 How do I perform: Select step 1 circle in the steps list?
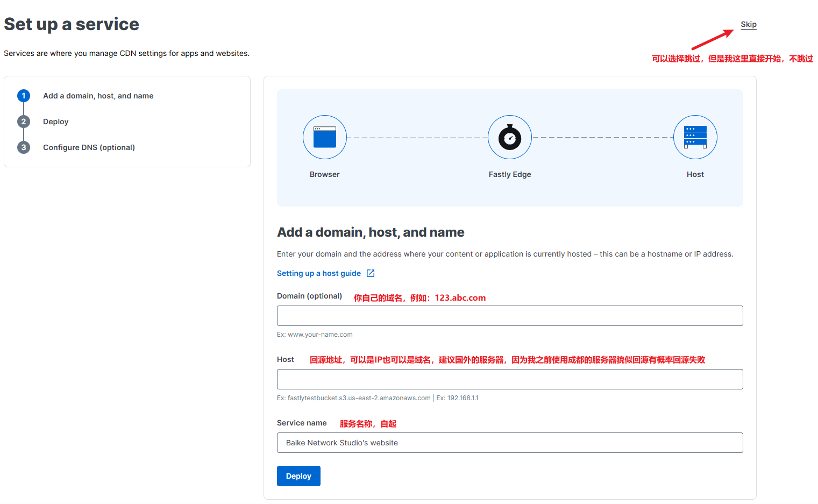coord(24,96)
